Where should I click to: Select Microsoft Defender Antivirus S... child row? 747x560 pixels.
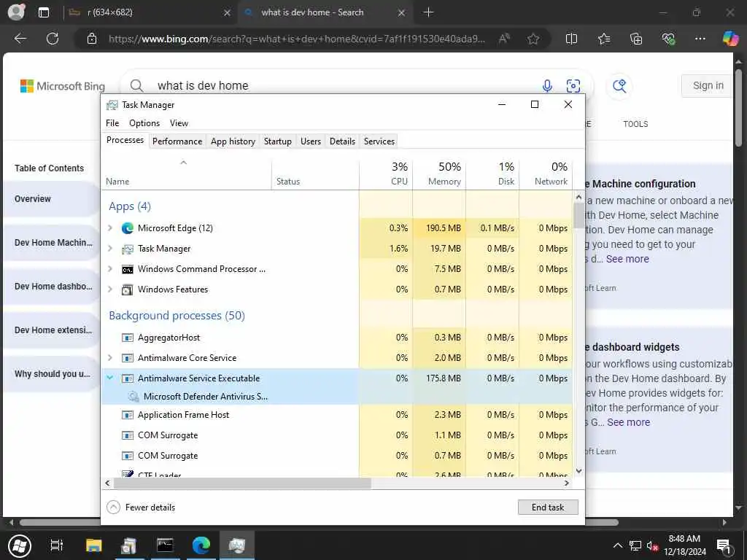[x=337, y=397]
